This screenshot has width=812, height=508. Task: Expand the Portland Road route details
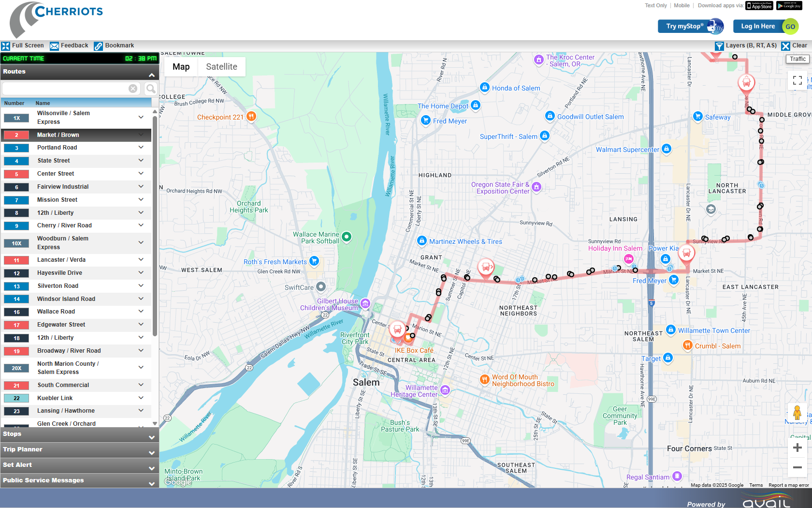click(x=141, y=148)
